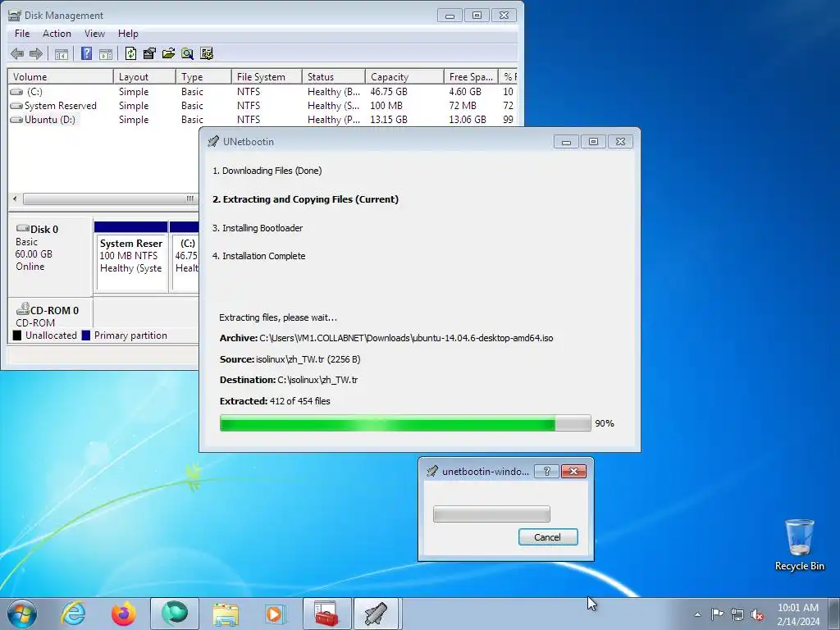Select the Disk 0 label block
This screenshot has height=630, width=840.
click(50, 255)
